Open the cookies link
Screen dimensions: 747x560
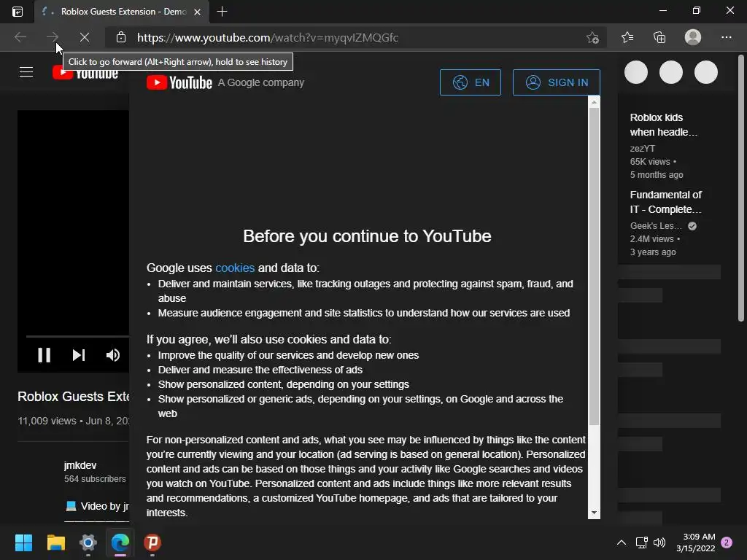pyautogui.click(x=235, y=268)
